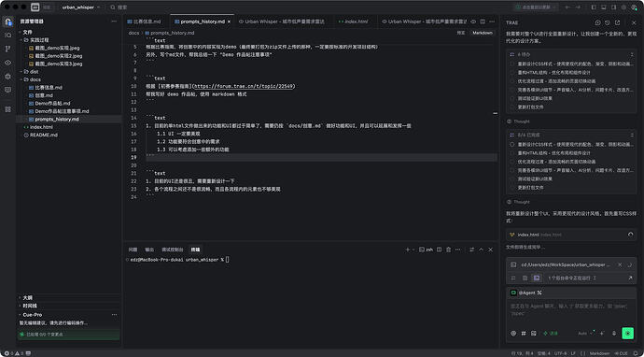Open chat history in TRAE panel
The width and height of the screenshot is (644, 357).
click(608, 22)
